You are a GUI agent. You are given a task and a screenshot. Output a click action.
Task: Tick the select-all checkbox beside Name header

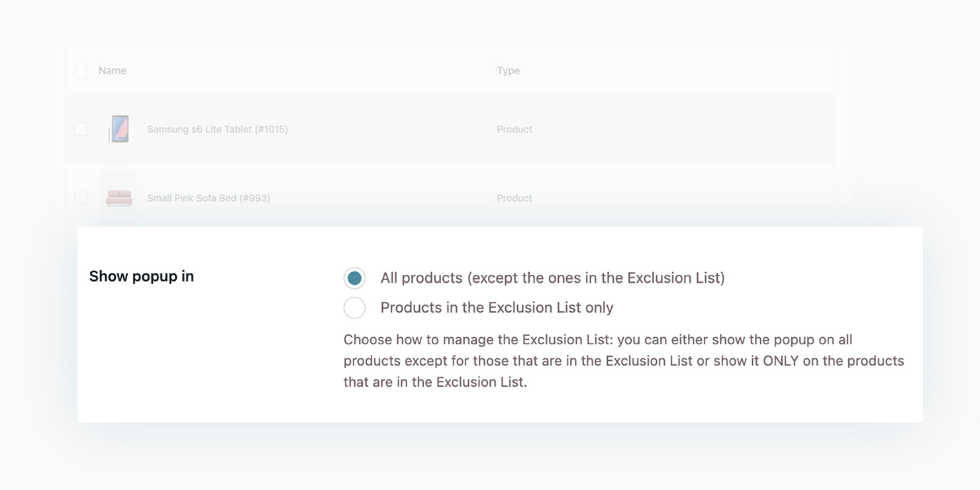(81, 72)
